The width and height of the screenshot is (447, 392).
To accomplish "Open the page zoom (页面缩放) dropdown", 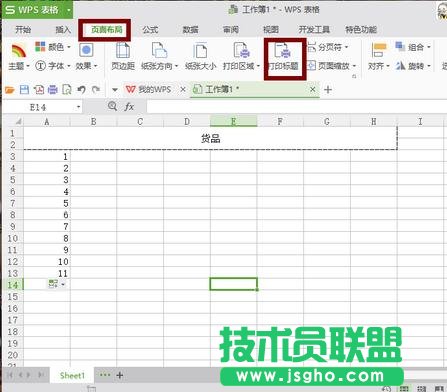I will pyautogui.click(x=332, y=66).
